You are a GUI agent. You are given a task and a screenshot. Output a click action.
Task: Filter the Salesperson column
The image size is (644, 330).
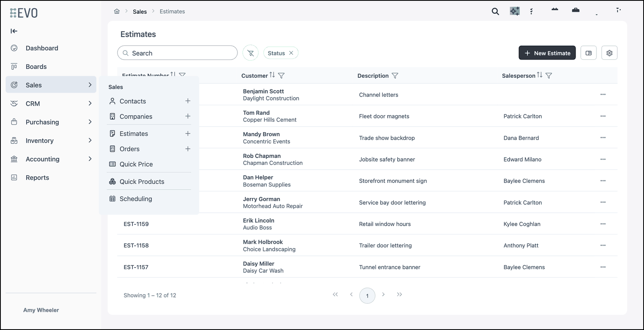coord(549,75)
